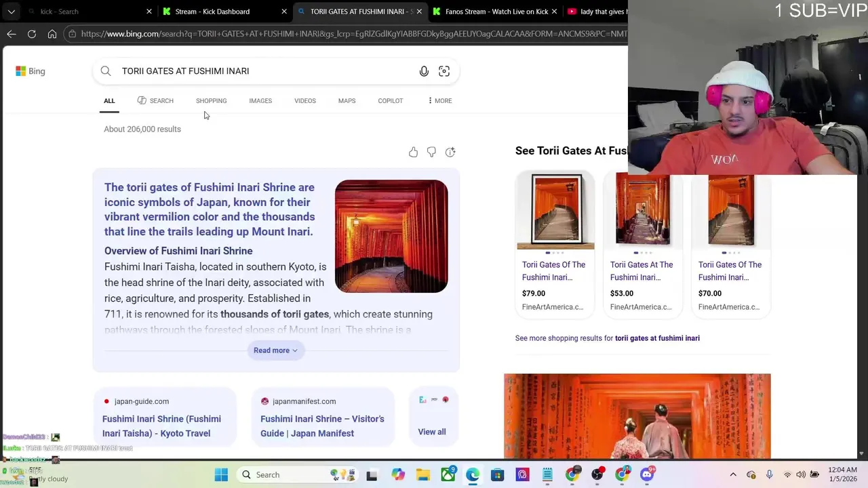
Task: Open the IMAGES results tab
Action: (x=260, y=101)
